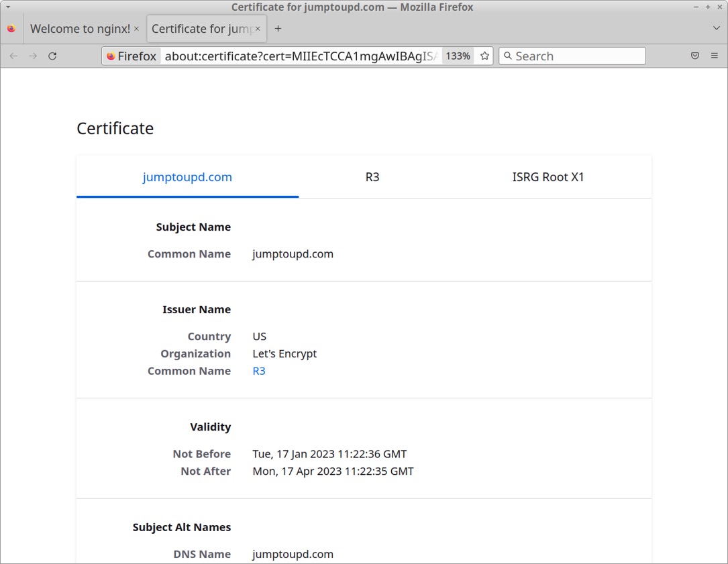Click the Firefox identity icon in address bar
728x564 pixels.
click(132, 56)
